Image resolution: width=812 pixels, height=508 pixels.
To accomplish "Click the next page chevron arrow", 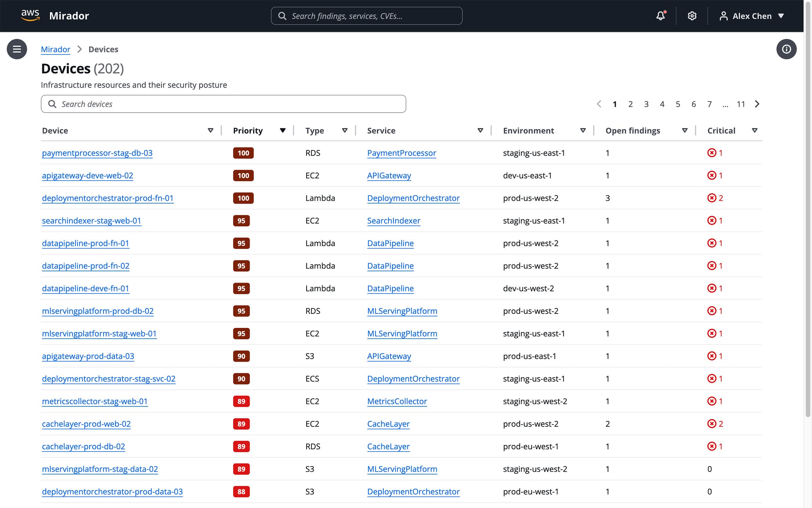I will (x=757, y=104).
